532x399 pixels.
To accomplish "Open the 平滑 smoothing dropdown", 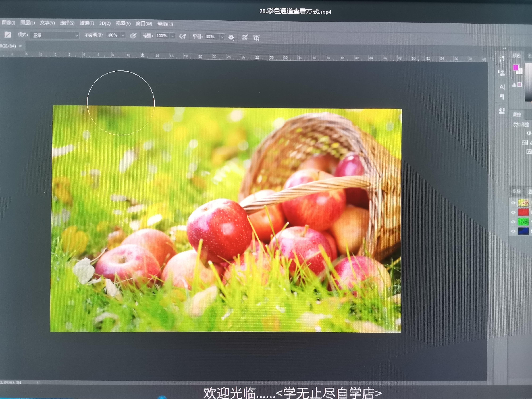I will point(222,37).
